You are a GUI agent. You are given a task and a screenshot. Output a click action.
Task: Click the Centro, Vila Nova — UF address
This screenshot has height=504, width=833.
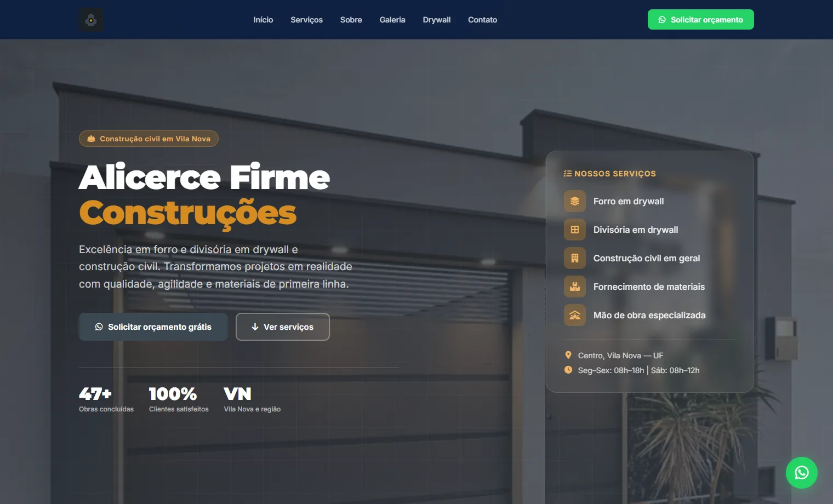(x=620, y=356)
